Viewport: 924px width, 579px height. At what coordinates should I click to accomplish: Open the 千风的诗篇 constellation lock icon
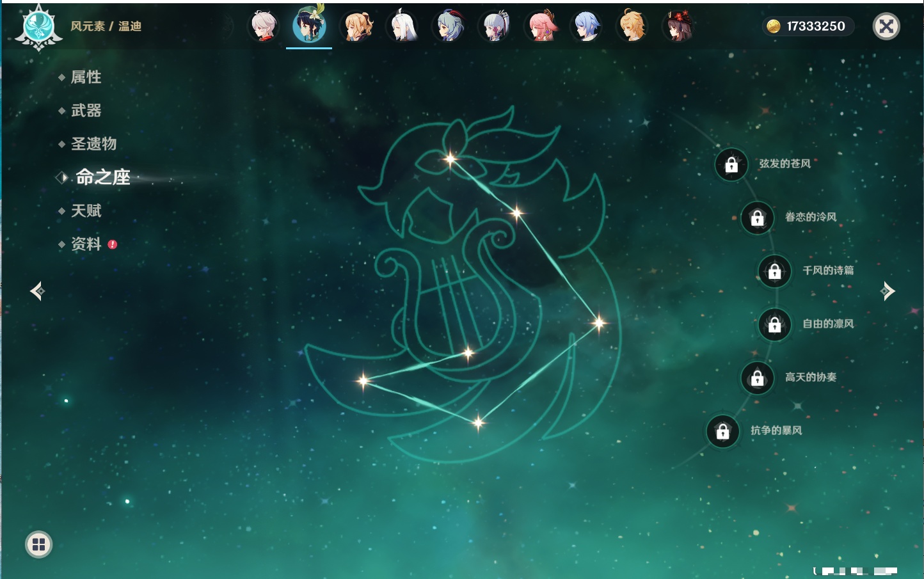774,271
